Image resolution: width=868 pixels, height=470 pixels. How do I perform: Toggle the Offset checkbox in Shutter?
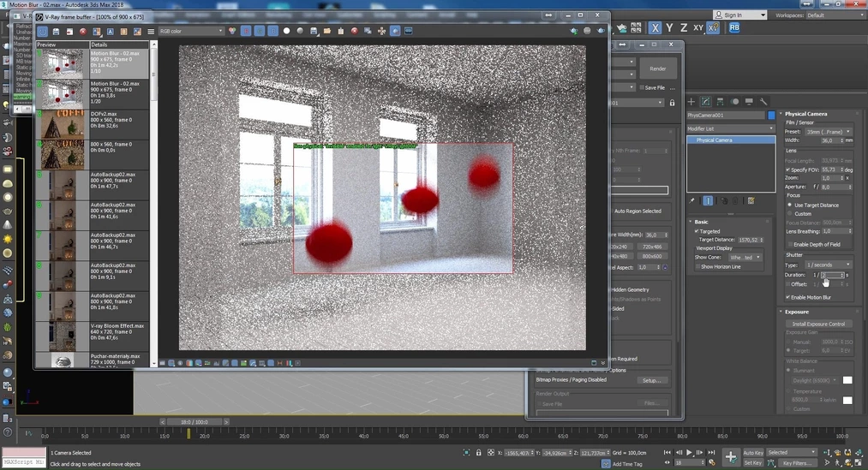click(x=787, y=284)
